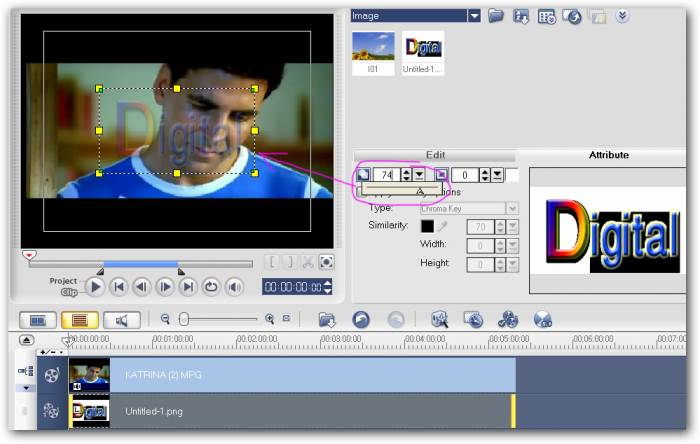Click the Redo button

pyautogui.click(x=396, y=320)
